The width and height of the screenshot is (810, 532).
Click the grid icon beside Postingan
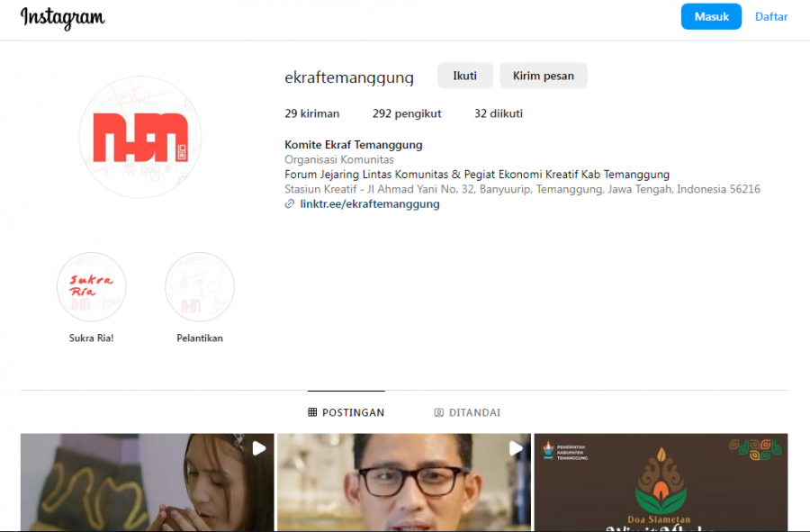pyautogui.click(x=312, y=412)
